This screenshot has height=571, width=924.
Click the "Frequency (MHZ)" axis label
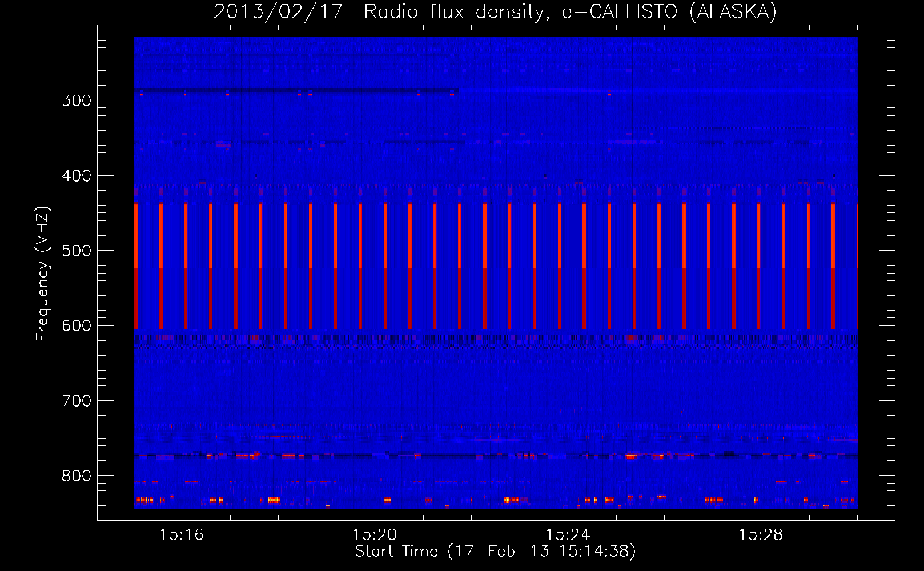click(43, 274)
